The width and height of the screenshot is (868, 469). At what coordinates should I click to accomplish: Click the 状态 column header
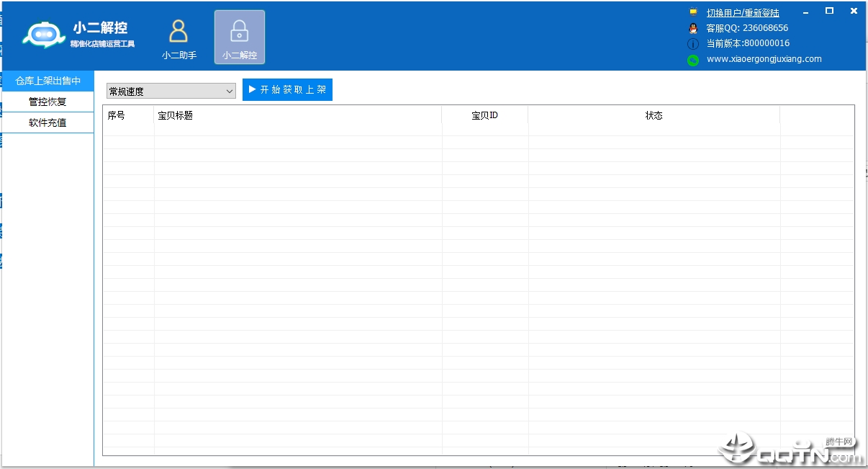(x=654, y=115)
